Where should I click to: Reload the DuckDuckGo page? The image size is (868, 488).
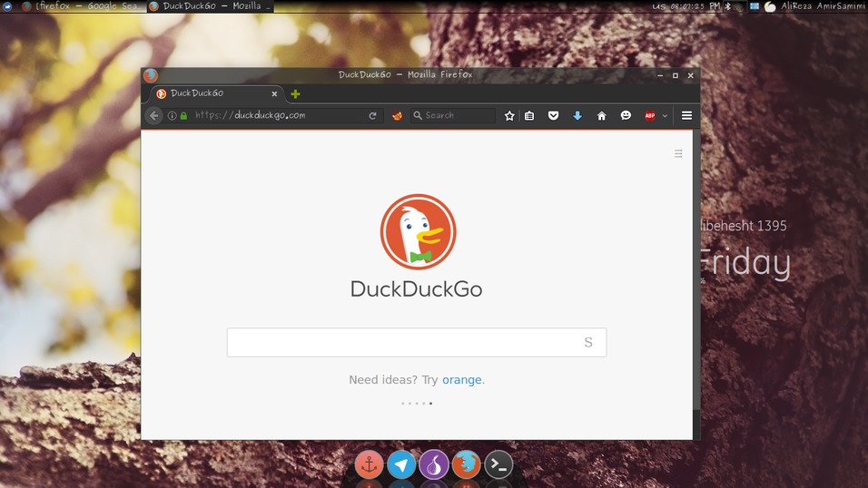[x=372, y=115]
